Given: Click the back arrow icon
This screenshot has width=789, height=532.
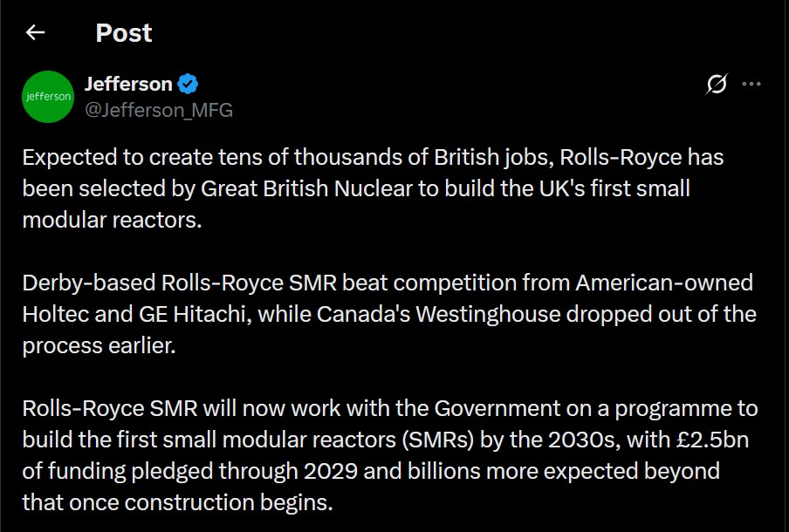Looking at the screenshot, I should (x=35, y=33).
